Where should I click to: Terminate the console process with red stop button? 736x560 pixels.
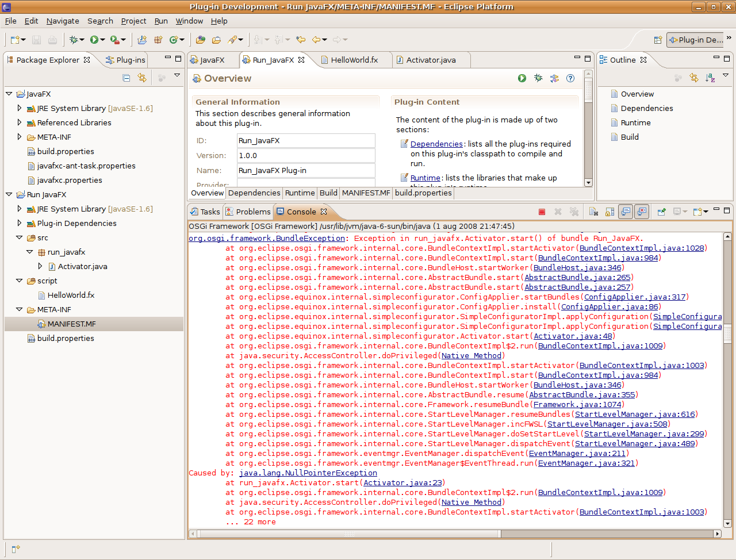(542, 212)
